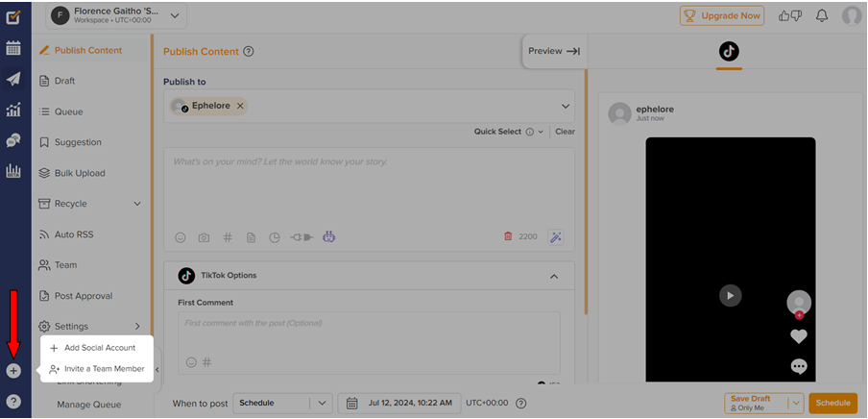The width and height of the screenshot is (868, 419).
Task: Play the TikTok preview video
Action: coord(730,295)
